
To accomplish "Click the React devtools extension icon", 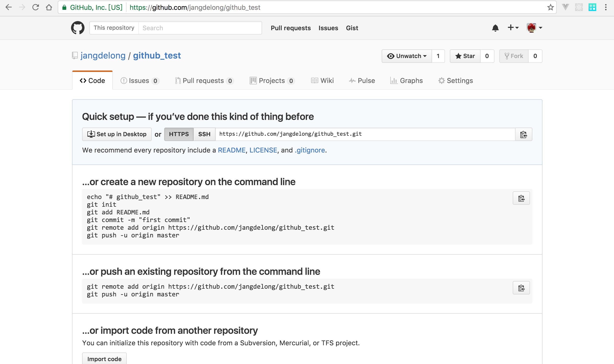I will [x=579, y=7].
